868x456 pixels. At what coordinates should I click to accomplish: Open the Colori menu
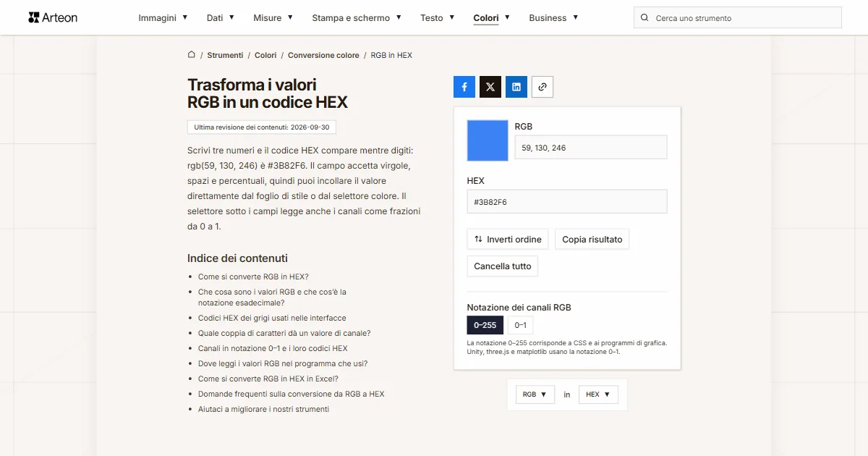[x=492, y=17]
